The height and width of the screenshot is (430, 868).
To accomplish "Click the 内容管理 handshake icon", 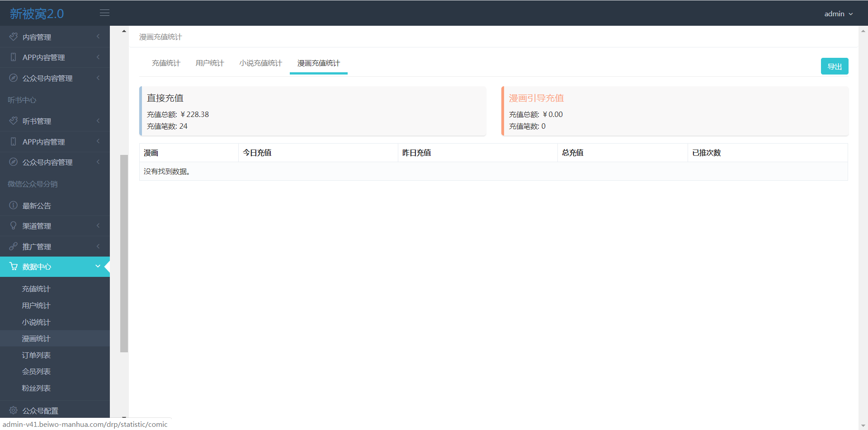I will 14,37.
